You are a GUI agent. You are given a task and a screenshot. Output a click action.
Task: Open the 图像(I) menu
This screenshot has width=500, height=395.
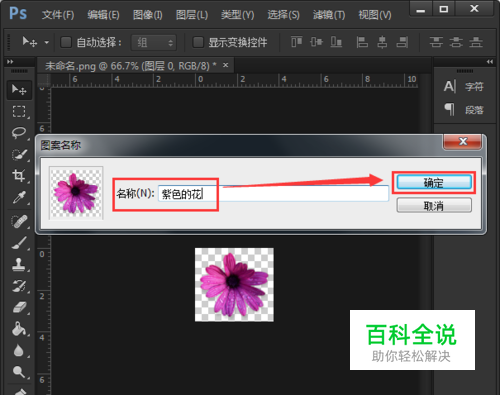tap(147, 15)
